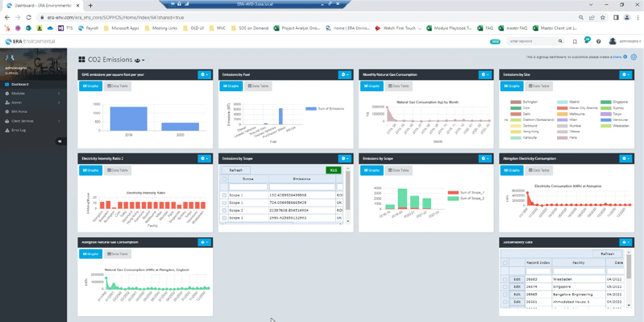
Task: Click the search magnifier in keyword box
Action: [560, 41]
